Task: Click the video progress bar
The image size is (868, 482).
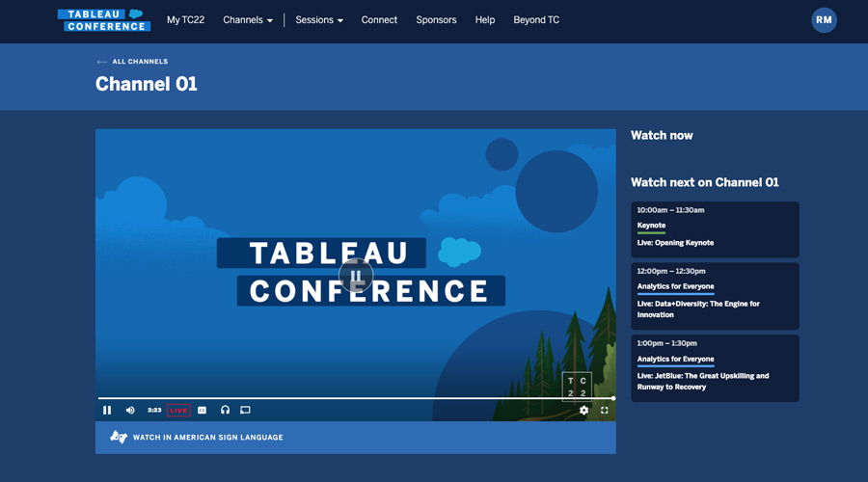Action: pos(356,398)
